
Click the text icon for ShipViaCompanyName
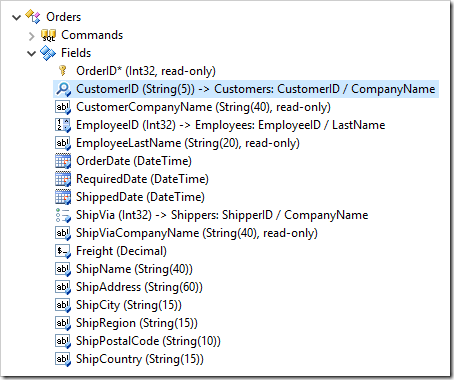pos(63,233)
